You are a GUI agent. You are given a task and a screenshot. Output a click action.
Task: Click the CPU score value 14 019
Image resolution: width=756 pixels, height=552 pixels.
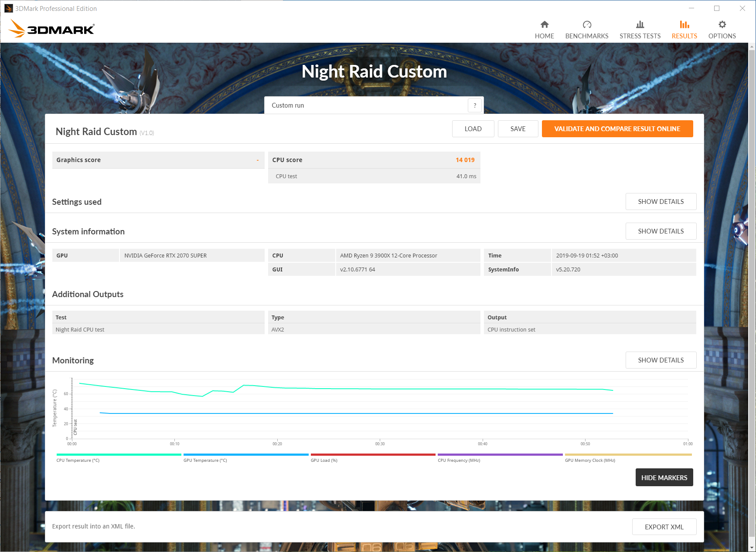pyautogui.click(x=465, y=160)
